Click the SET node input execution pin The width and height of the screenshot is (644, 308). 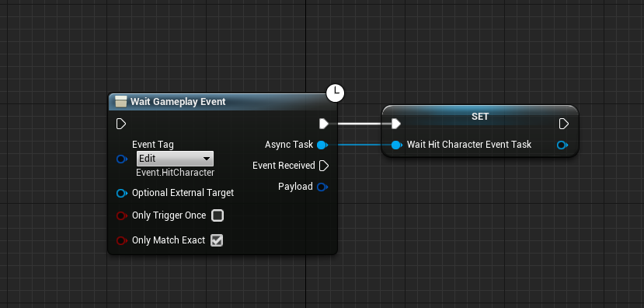396,124
